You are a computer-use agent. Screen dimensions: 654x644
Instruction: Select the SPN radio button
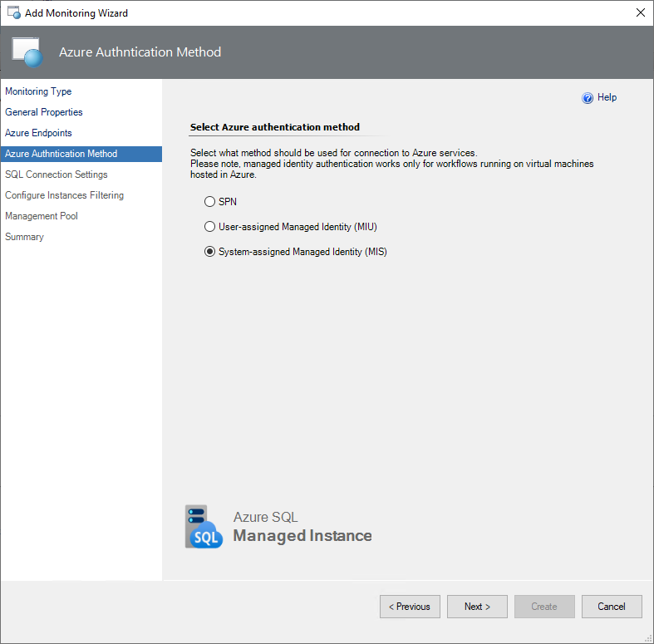[x=209, y=202]
